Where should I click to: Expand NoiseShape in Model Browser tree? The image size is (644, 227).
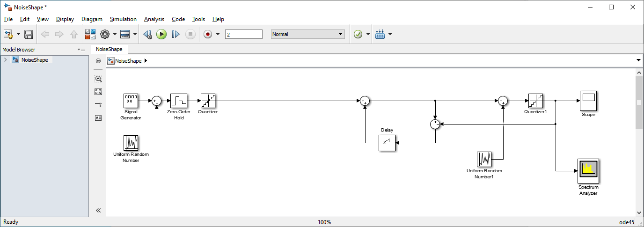[5, 60]
